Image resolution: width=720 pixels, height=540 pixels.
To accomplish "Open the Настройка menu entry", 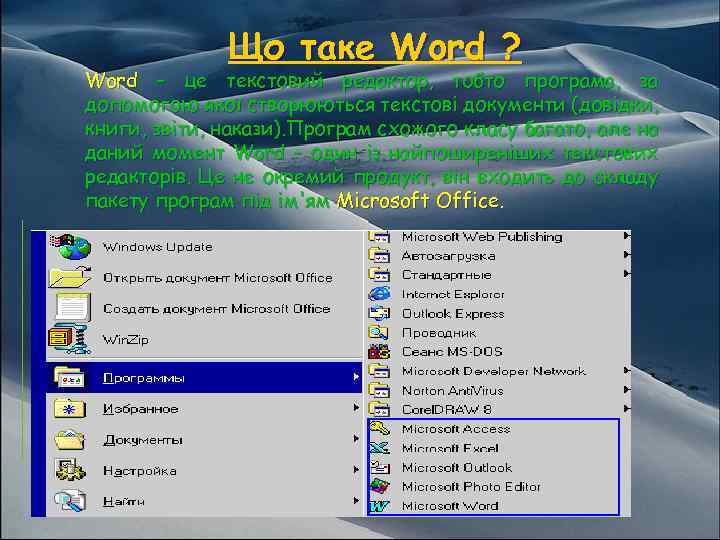I will point(204,470).
